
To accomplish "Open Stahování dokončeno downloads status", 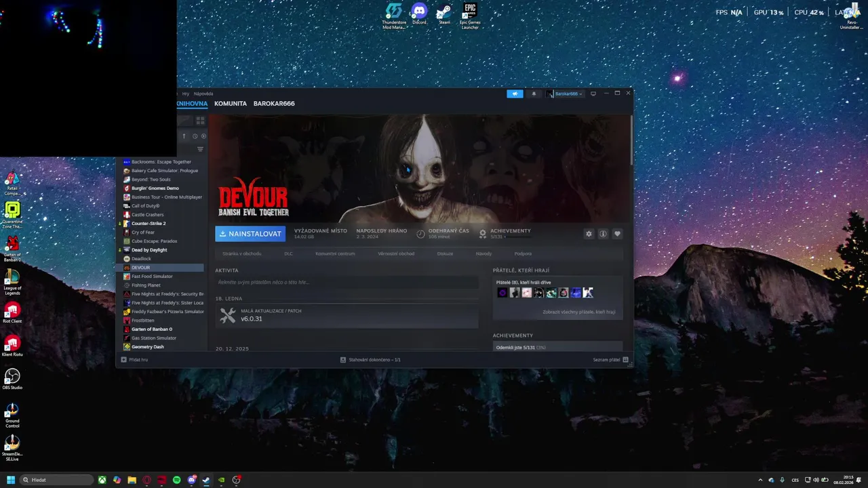I will 370,360.
